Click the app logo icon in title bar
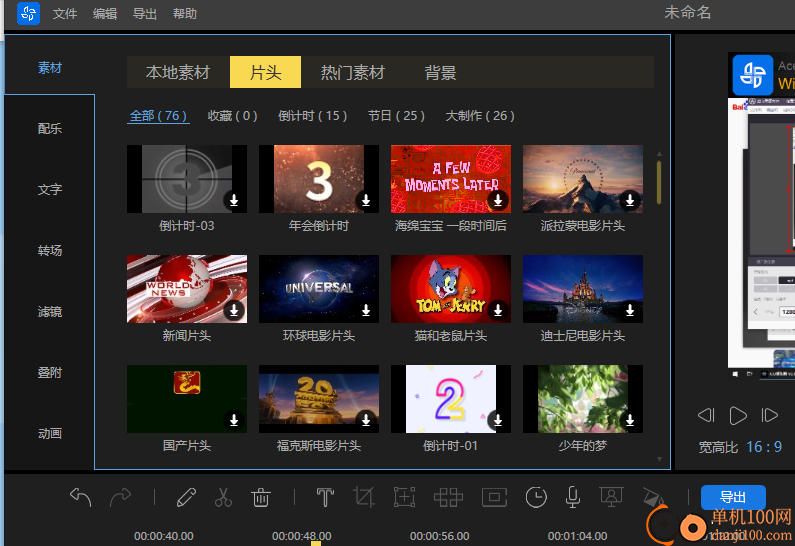The height and width of the screenshot is (546, 795). point(28,13)
